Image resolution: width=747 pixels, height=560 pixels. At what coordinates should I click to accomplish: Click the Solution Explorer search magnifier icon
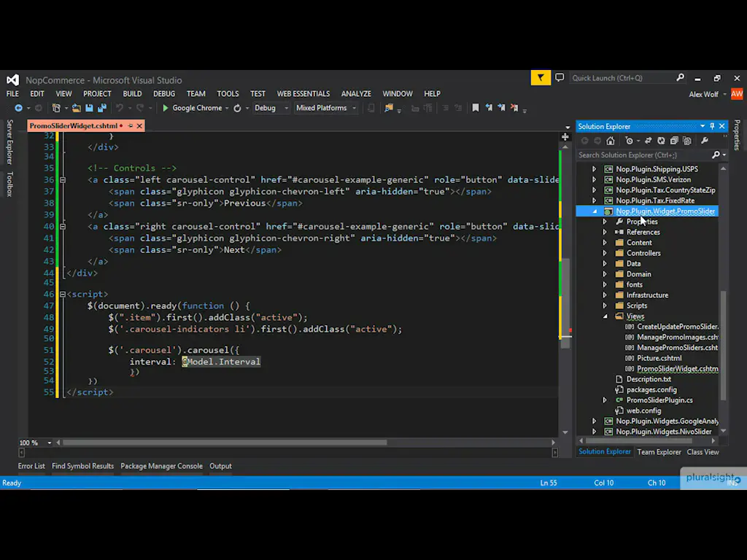coord(716,155)
